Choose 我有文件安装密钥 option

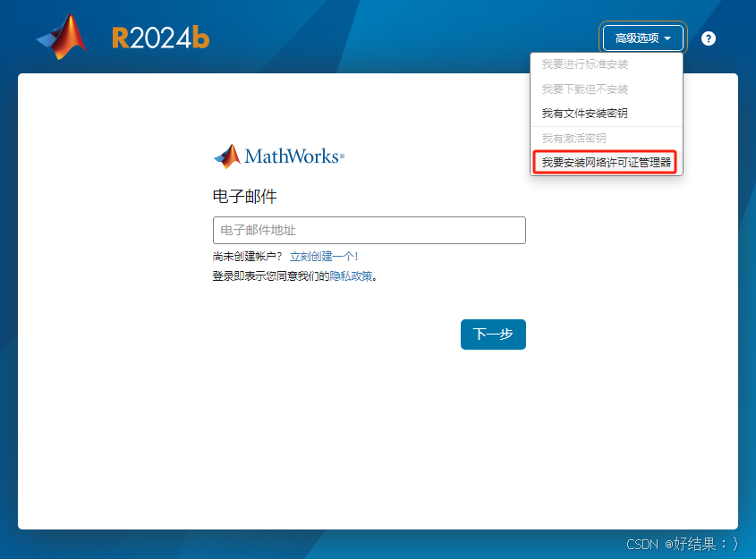pos(606,114)
